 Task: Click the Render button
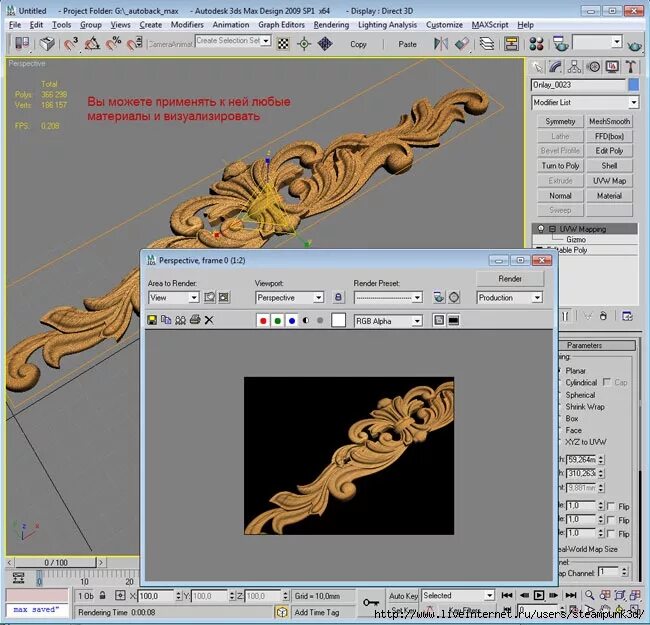coord(510,279)
